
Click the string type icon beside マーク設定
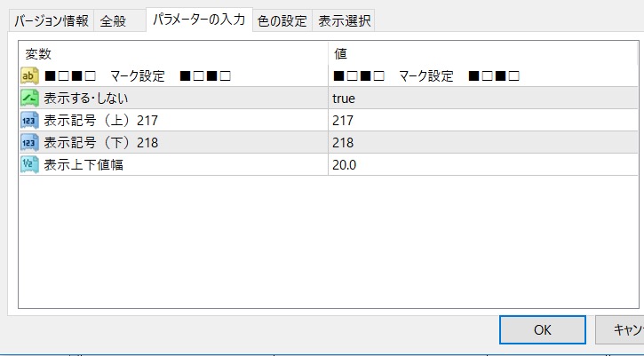29,76
